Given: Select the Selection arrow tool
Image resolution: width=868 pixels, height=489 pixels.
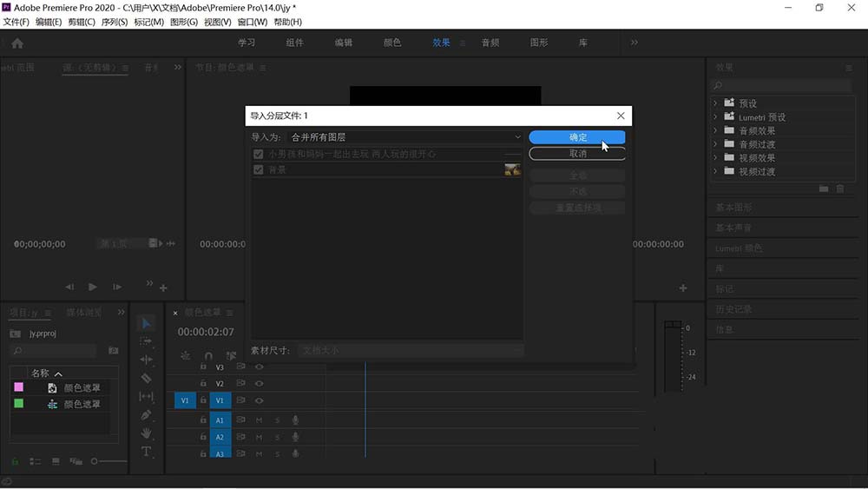Looking at the screenshot, I should click(x=146, y=323).
